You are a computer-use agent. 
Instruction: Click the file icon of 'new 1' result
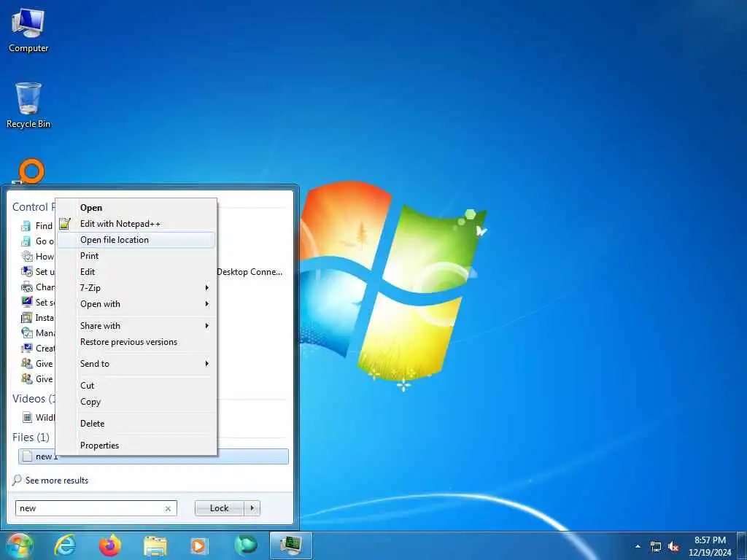click(x=28, y=456)
